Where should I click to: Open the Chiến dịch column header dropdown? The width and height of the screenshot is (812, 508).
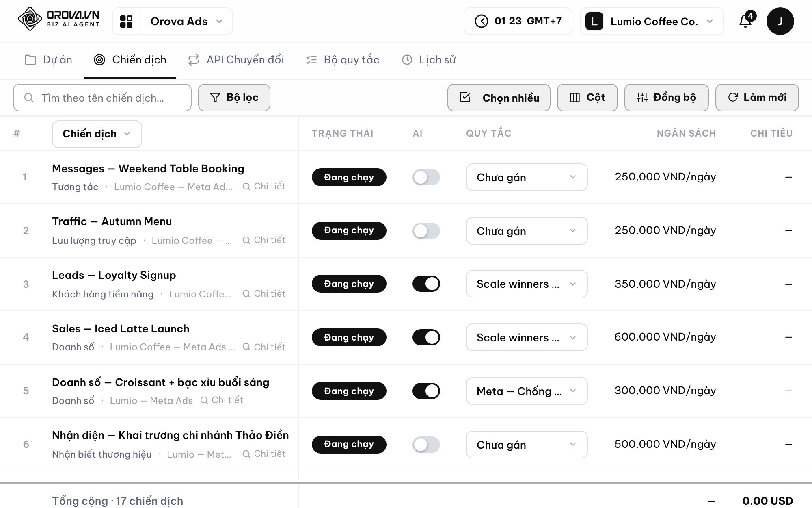point(97,134)
